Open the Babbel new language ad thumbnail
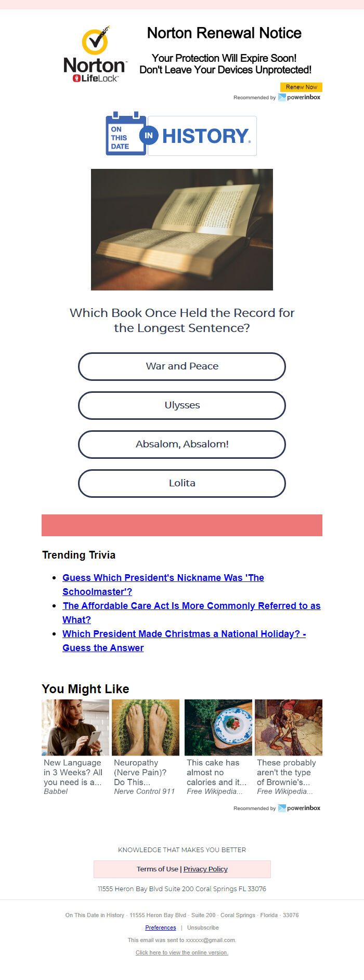The image size is (364, 980). (x=75, y=727)
